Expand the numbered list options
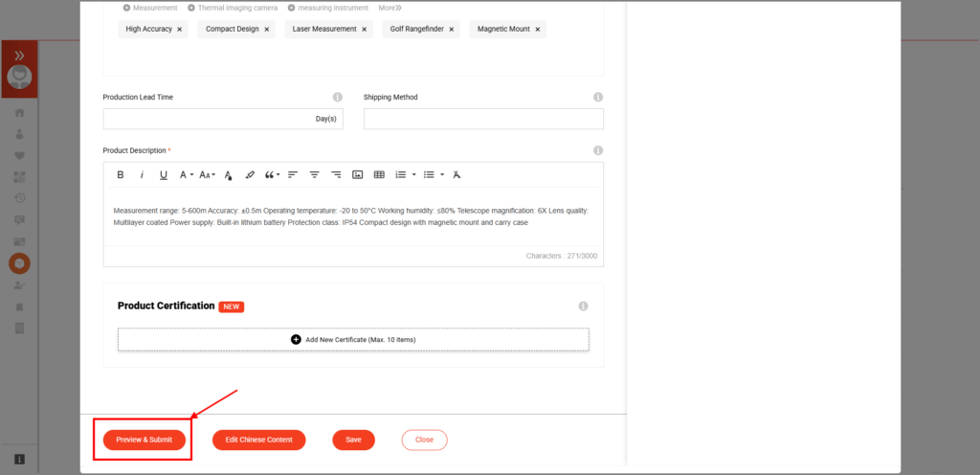 [x=413, y=174]
